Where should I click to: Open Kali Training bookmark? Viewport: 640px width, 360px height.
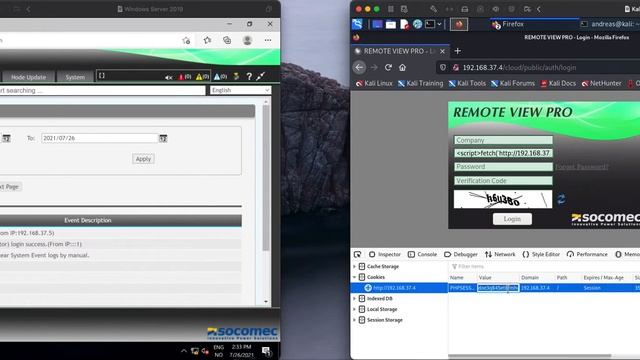click(x=420, y=83)
